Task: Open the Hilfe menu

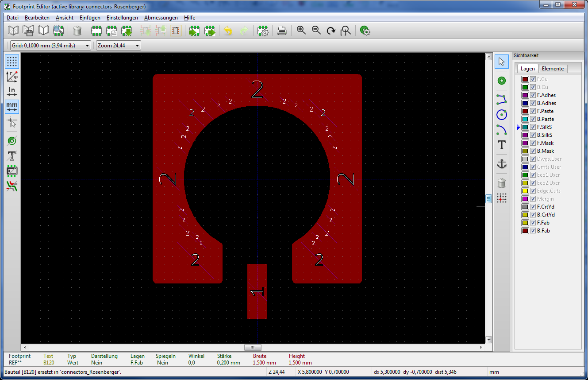Action: point(189,18)
